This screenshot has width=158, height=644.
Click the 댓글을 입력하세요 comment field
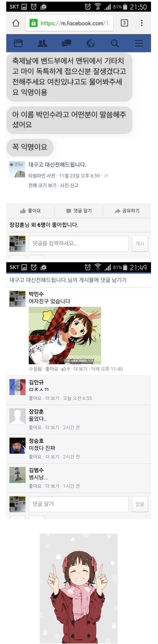(79, 244)
